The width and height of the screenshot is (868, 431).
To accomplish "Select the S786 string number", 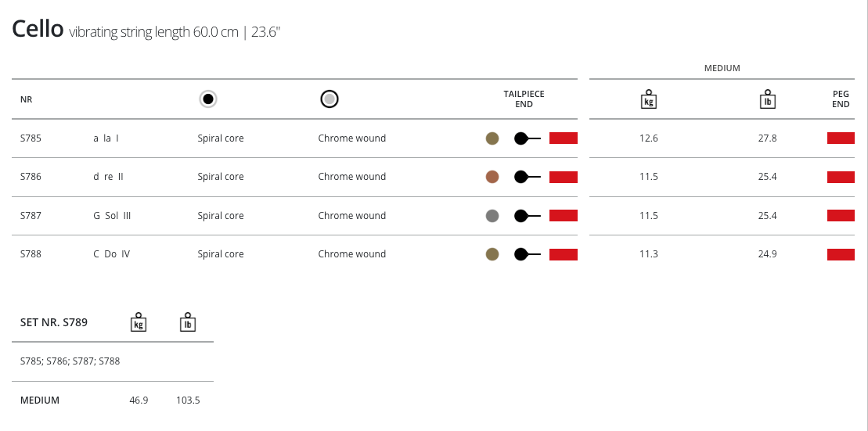I will pyautogui.click(x=31, y=177).
